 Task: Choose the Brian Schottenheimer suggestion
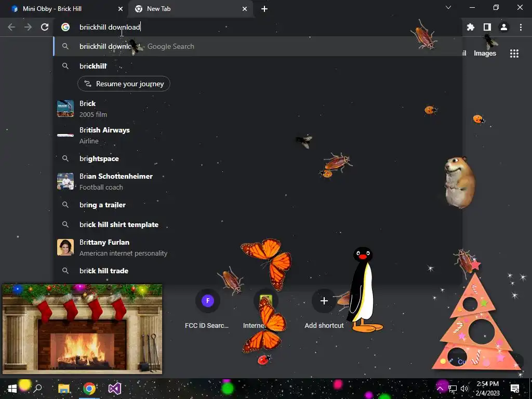pos(258,181)
